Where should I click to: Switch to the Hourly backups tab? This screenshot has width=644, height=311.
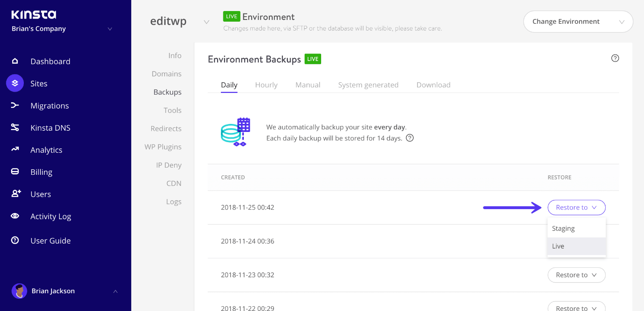pyautogui.click(x=266, y=84)
